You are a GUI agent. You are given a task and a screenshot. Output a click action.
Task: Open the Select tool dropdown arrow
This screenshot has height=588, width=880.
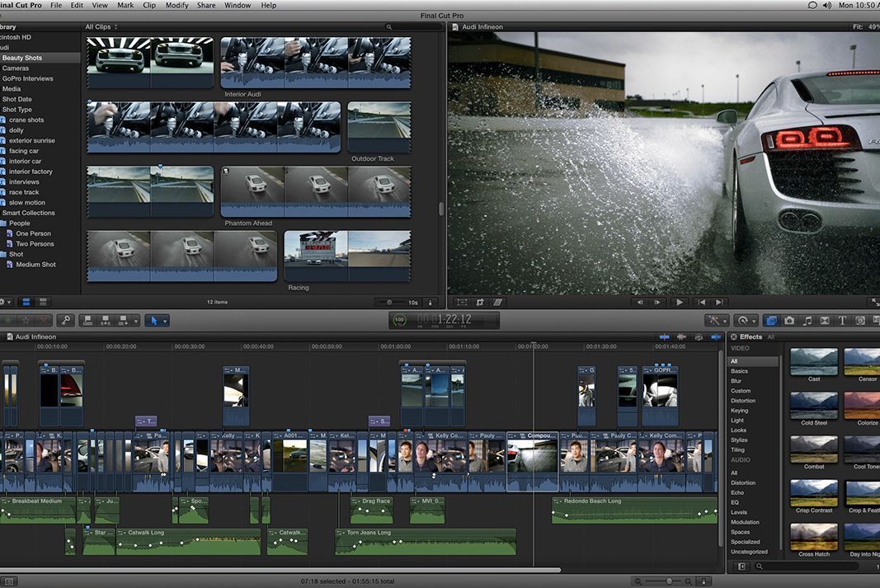[165, 321]
